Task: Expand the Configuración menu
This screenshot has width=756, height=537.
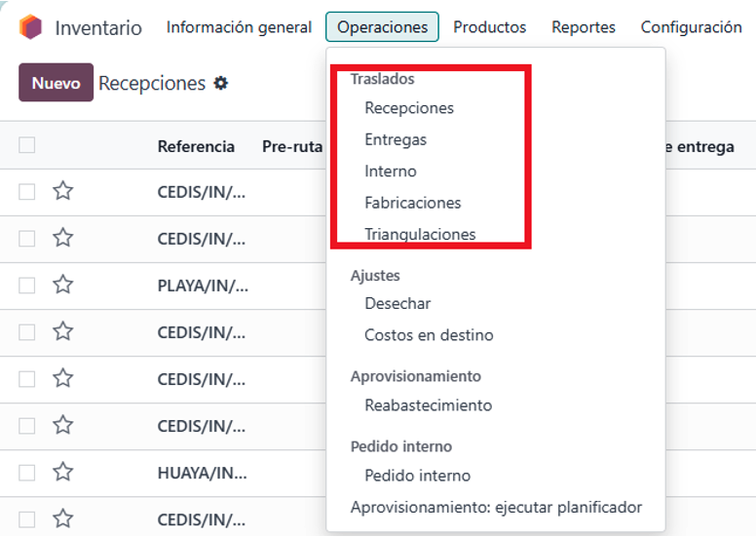Action: pyautogui.click(x=691, y=27)
